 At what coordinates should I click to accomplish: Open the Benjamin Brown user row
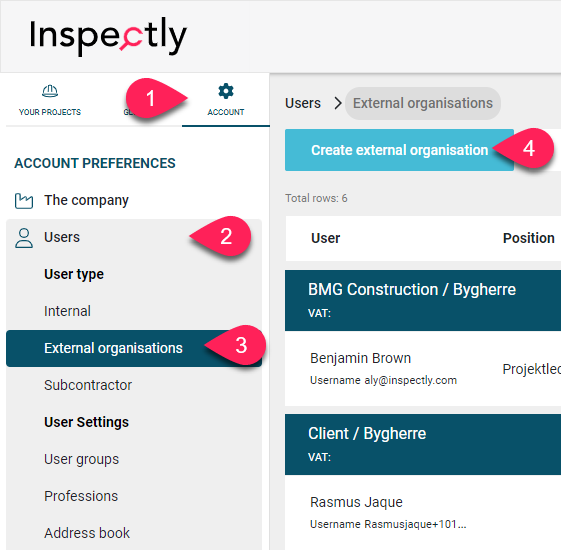click(x=423, y=368)
